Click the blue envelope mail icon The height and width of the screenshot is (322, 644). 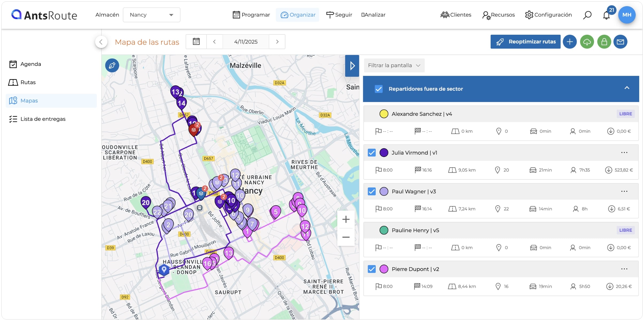tap(620, 42)
